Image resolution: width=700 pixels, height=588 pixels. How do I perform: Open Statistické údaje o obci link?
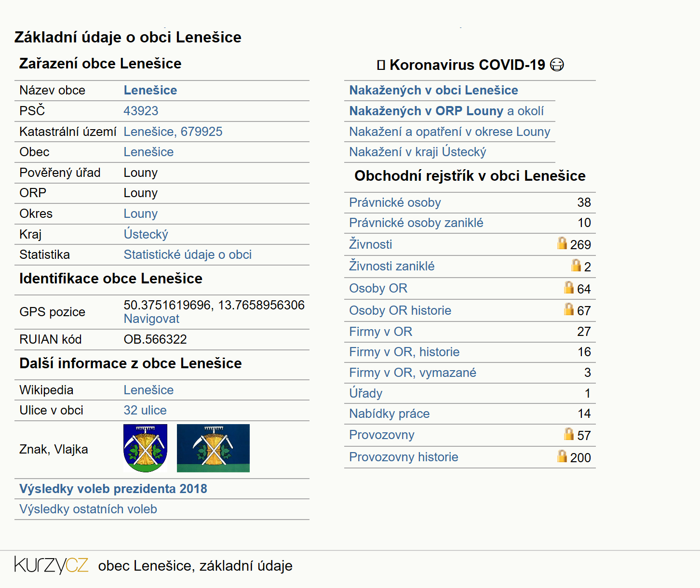pyautogui.click(x=188, y=254)
